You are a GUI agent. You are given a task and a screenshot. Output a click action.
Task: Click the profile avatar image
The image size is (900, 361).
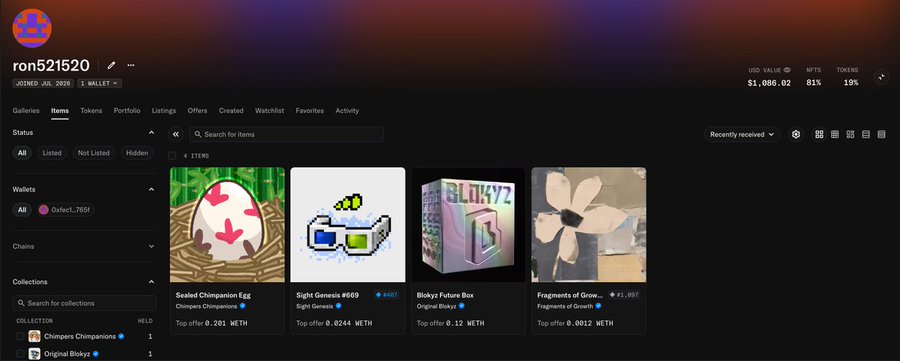(32, 28)
